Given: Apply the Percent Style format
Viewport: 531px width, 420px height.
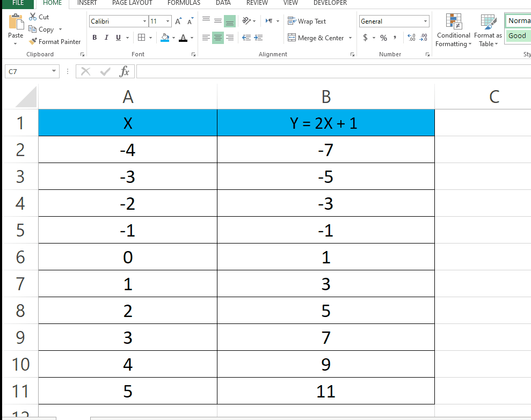Looking at the screenshot, I should coord(383,38).
